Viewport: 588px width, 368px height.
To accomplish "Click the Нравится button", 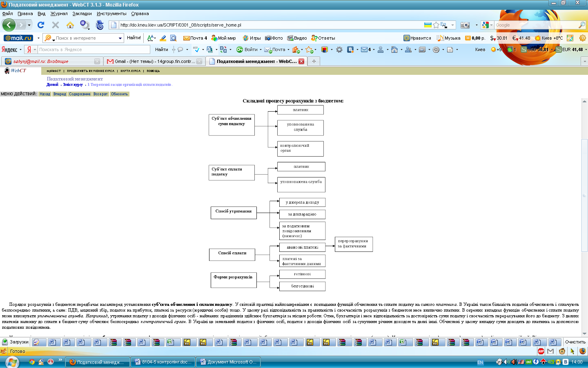I will click(417, 38).
